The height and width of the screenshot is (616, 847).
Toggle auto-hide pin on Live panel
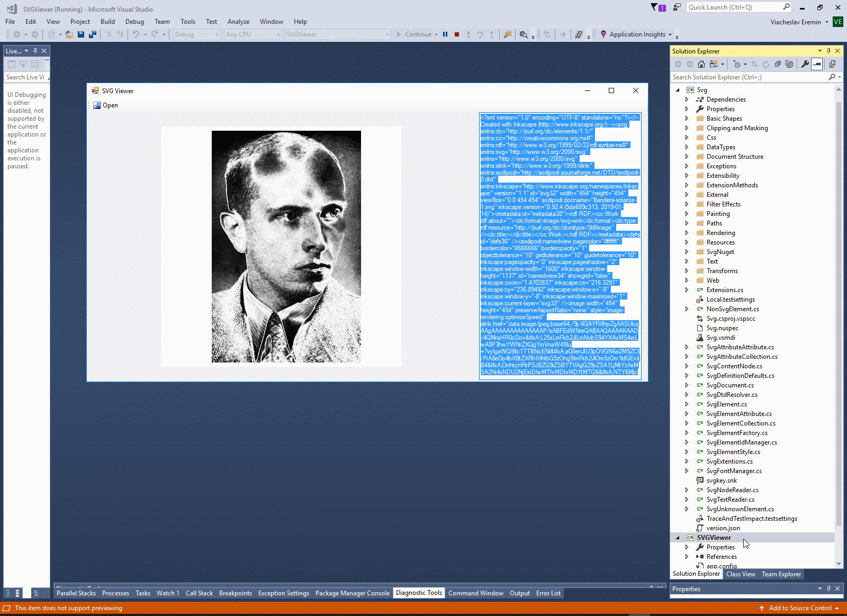pyautogui.click(x=35, y=51)
